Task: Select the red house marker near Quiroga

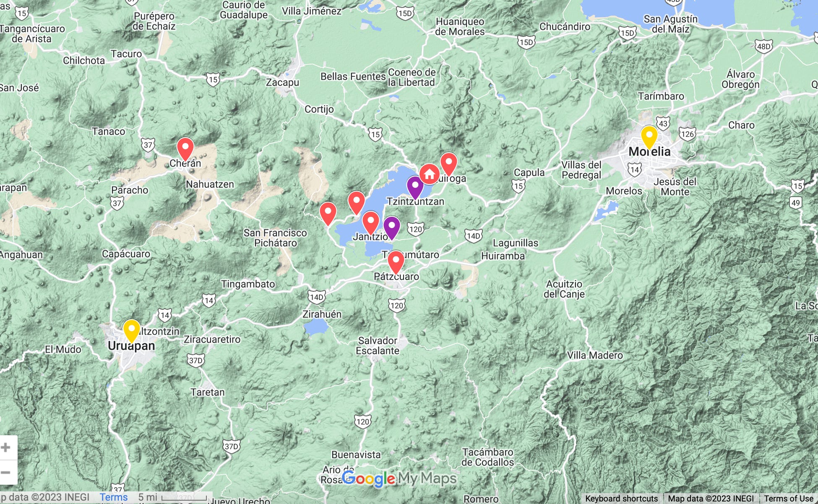Action: pos(429,174)
